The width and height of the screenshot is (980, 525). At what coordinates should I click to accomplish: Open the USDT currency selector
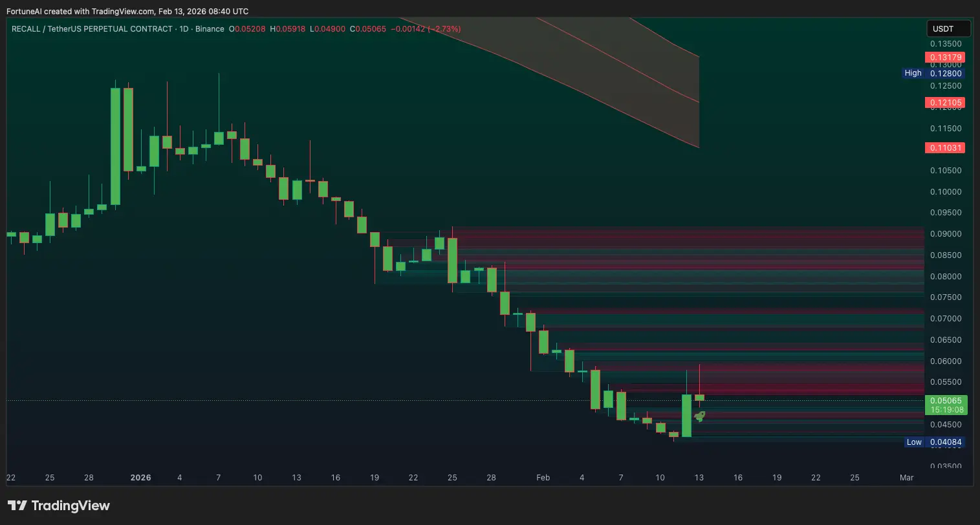pyautogui.click(x=949, y=28)
